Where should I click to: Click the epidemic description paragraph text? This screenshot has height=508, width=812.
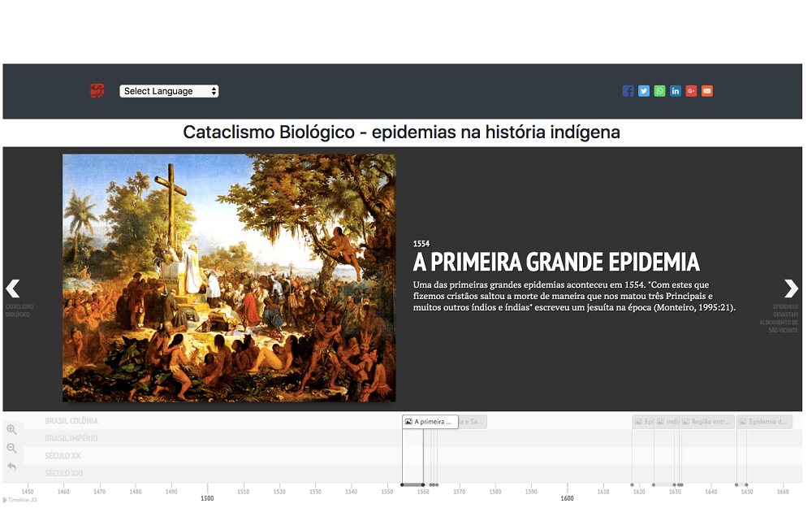(x=574, y=296)
